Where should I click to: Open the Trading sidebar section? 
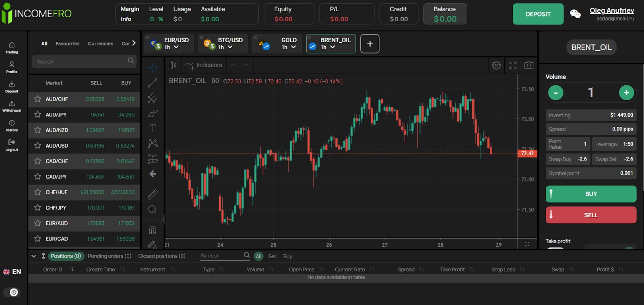point(12,48)
